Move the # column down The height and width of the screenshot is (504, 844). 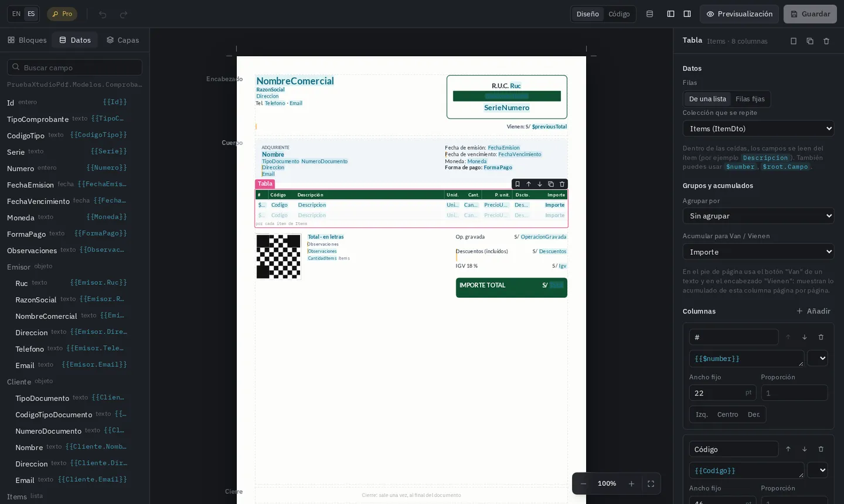pyautogui.click(x=804, y=337)
